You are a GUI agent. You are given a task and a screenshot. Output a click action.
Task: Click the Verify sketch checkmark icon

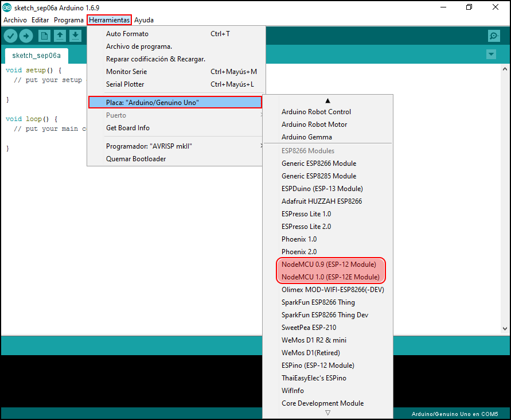[x=10, y=36]
